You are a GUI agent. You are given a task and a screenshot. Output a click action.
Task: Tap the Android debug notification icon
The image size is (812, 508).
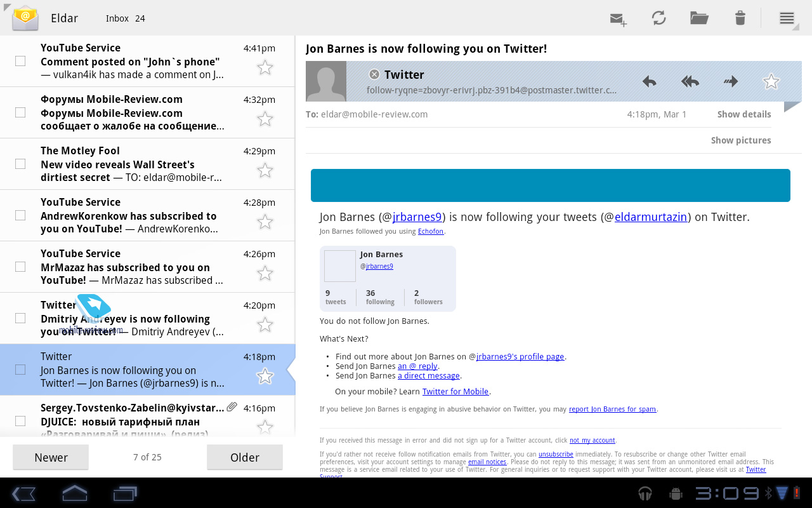(676, 493)
